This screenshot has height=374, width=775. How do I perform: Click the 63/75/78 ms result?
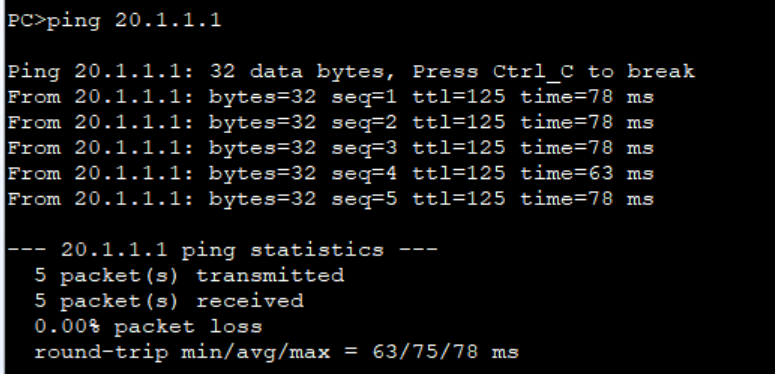point(445,352)
